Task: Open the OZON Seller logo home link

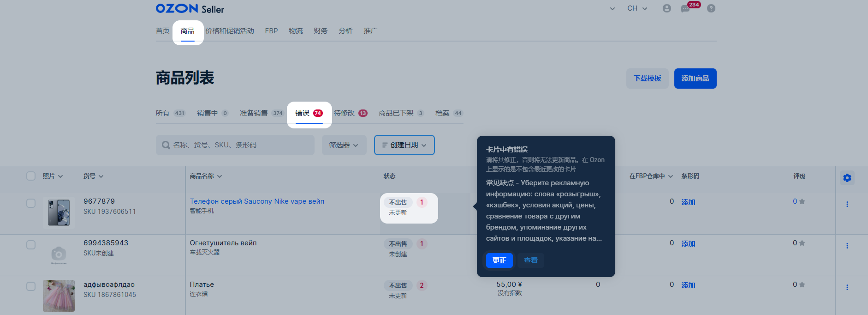Action: click(x=190, y=9)
